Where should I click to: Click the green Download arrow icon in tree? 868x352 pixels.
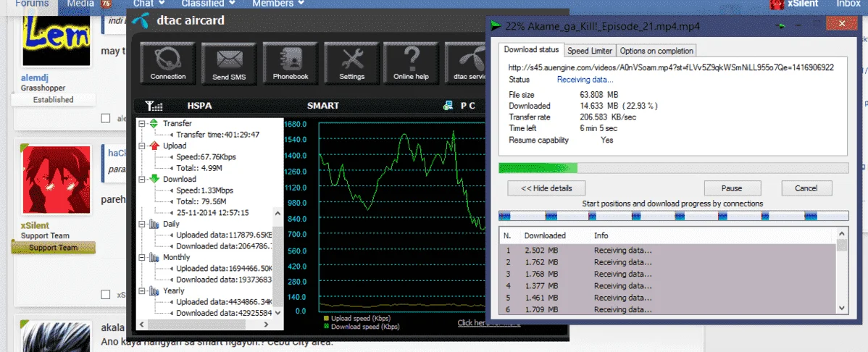154,179
